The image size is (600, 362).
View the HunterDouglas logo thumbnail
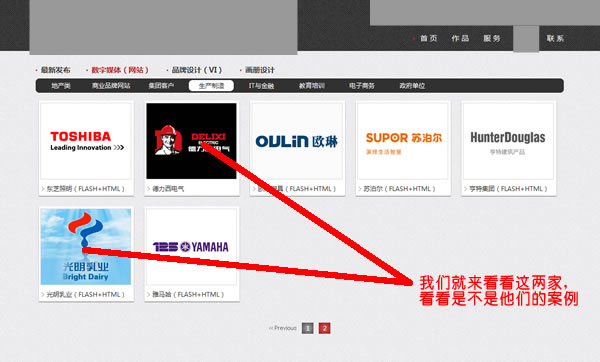[x=508, y=141]
